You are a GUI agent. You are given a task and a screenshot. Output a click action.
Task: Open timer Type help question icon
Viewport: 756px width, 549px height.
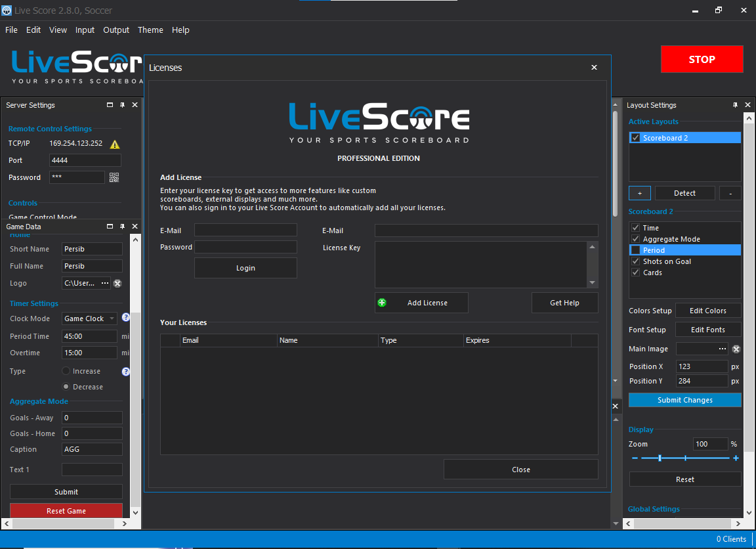pos(126,372)
